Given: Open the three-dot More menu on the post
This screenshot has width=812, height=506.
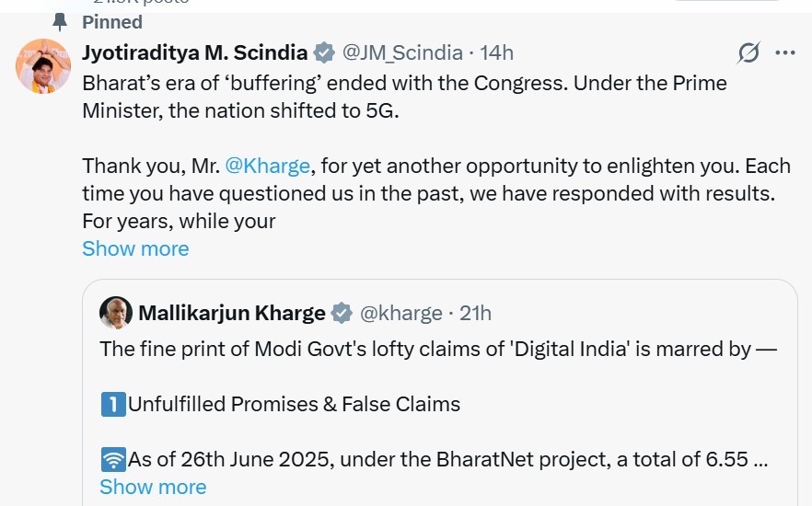Looking at the screenshot, I should (x=784, y=53).
